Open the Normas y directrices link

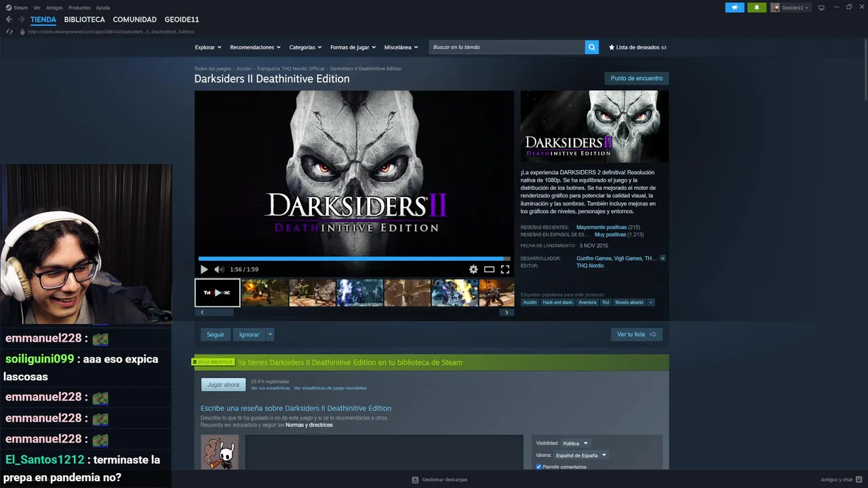(309, 425)
